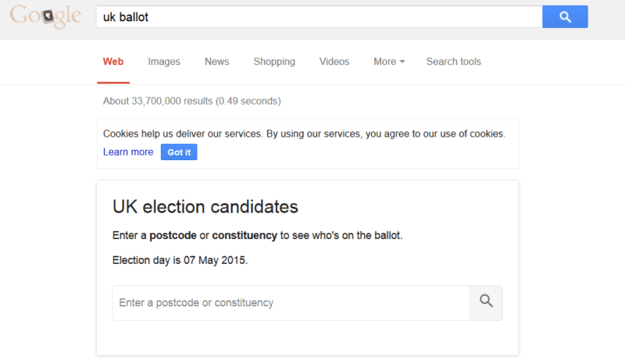
Task: Go to the Shopping tab
Action: (x=274, y=62)
